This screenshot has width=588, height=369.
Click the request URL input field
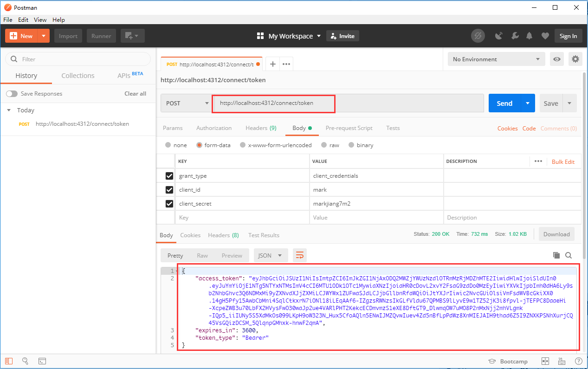[348, 103]
